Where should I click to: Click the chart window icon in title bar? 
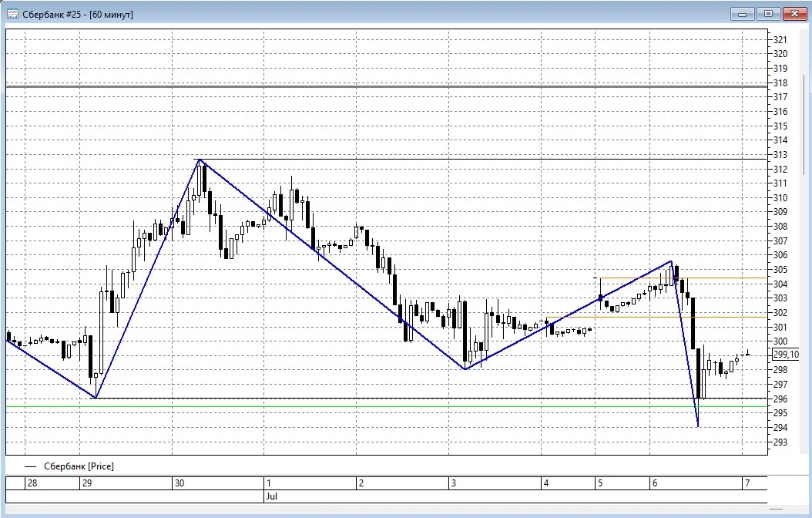[12, 14]
